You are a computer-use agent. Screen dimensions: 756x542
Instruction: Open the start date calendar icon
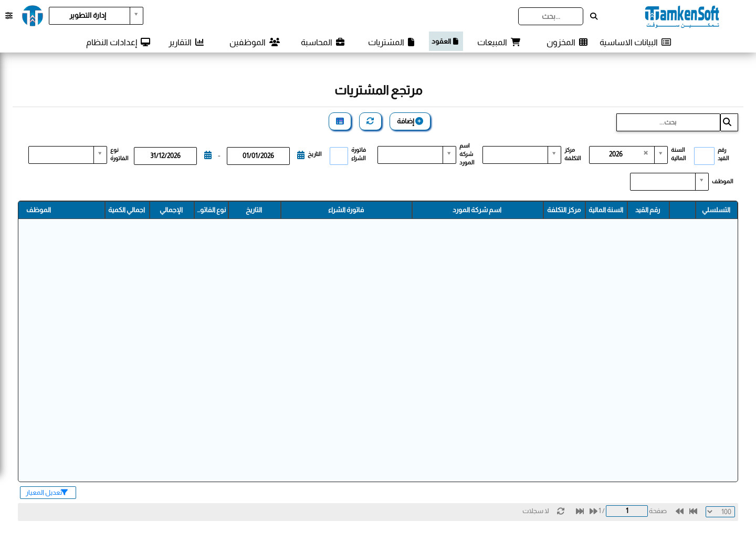[301, 155]
